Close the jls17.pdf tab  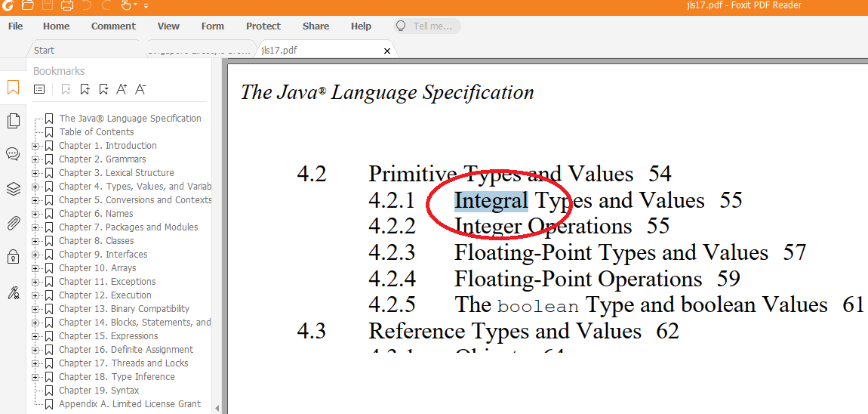point(387,51)
